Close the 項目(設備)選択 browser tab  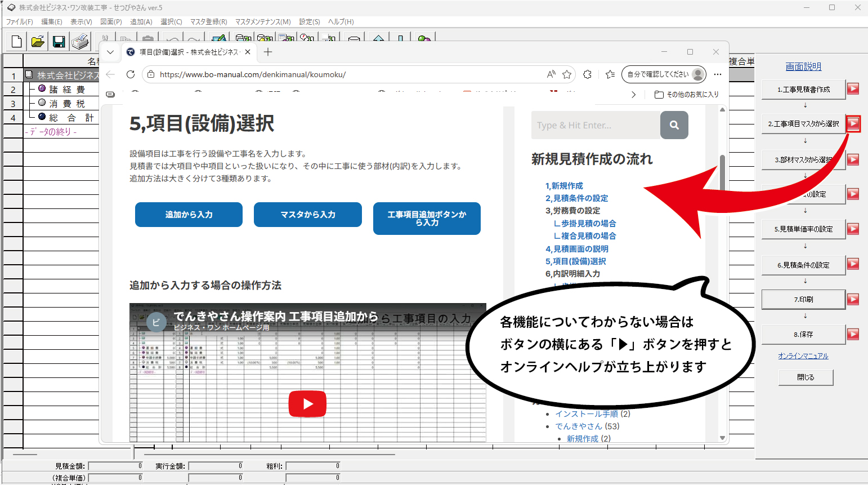pos(248,52)
